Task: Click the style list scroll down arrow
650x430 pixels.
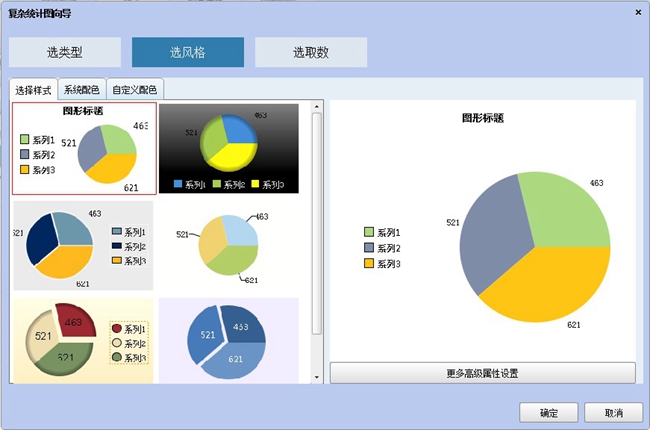Action: tap(318, 377)
